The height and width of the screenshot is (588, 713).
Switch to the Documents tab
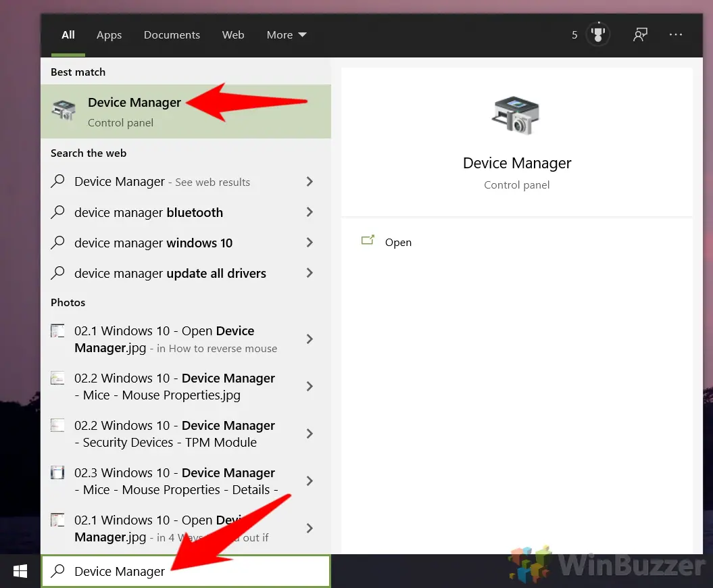(x=172, y=35)
